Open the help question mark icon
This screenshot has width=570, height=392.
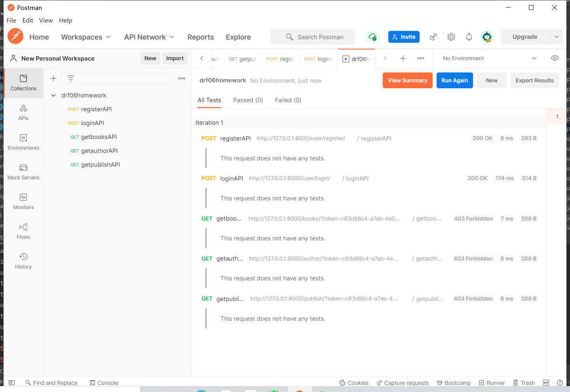[x=560, y=383]
